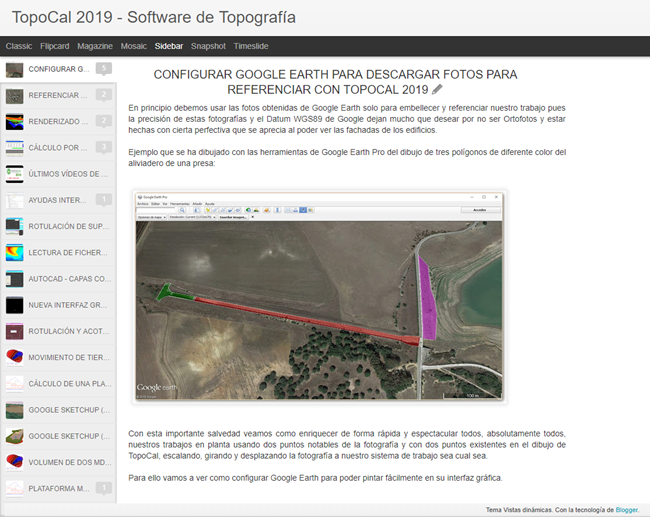650x518 pixels.
Task: Click thumbnail of REFERENCIAR sidebar post
Action: [15, 96]
